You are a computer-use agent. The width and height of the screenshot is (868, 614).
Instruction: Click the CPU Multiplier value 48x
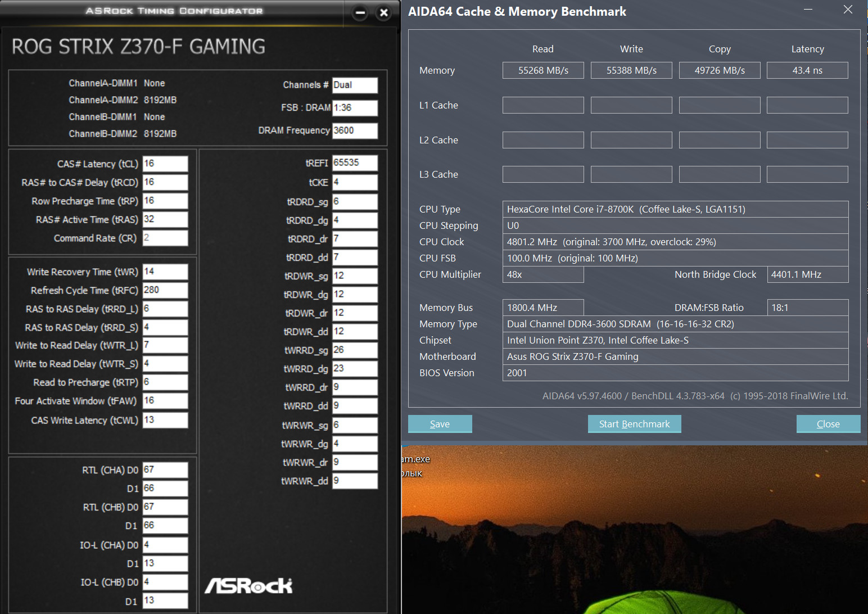tap(543, 274)
